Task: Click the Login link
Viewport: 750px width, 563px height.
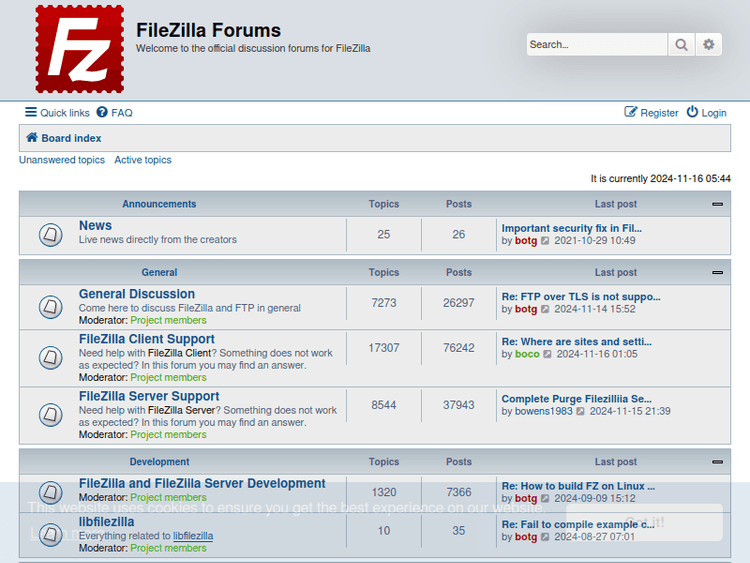Action: click(706, 113)
